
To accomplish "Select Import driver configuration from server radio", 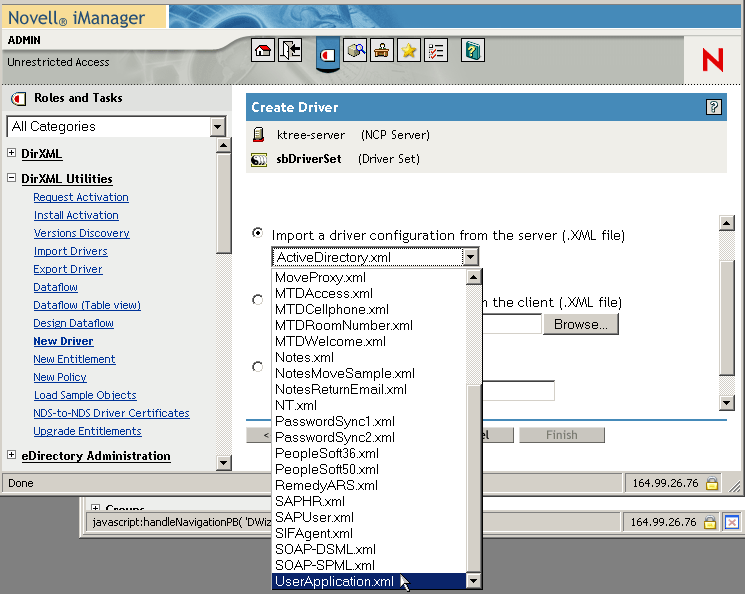I will (257, 233).
